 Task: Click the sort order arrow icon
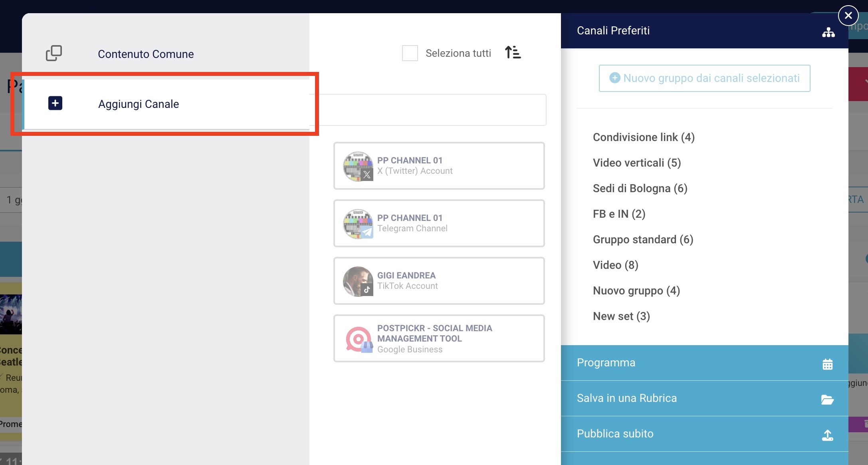coord(513,52)
